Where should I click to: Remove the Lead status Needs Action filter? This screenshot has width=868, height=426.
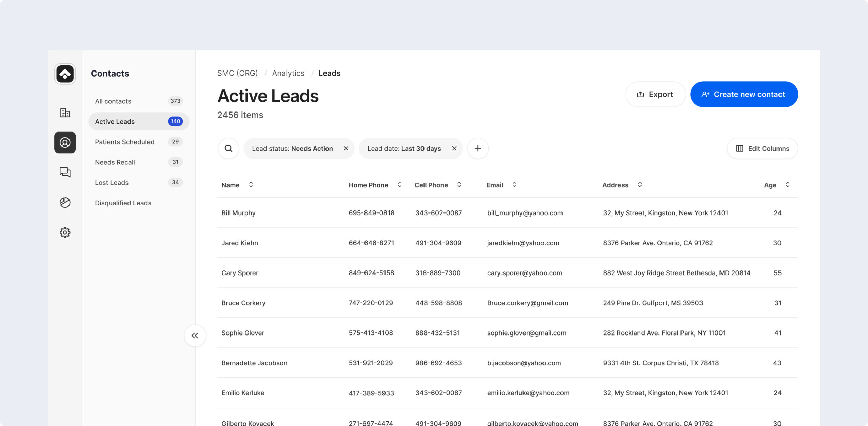pyautogui.click(x=346, y=148)
